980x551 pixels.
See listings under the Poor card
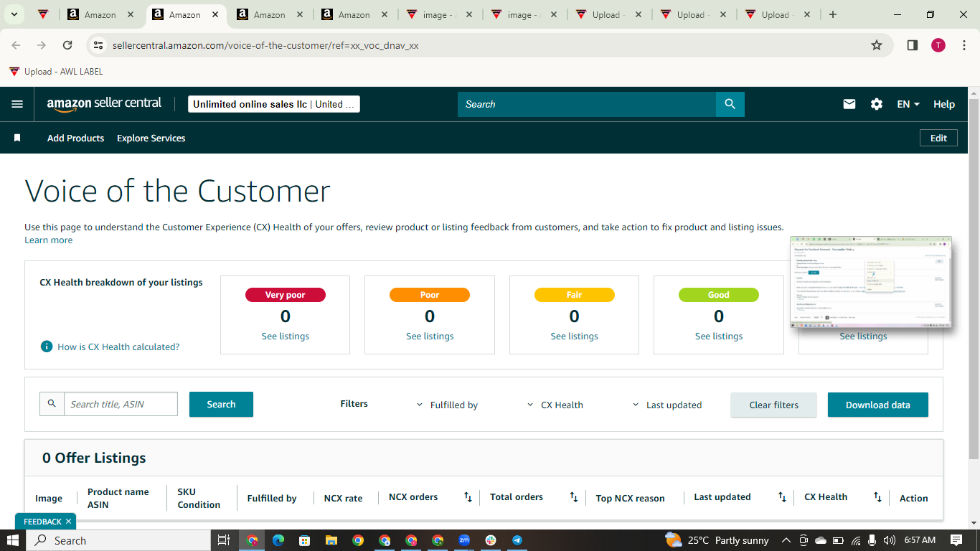(430, 336)
